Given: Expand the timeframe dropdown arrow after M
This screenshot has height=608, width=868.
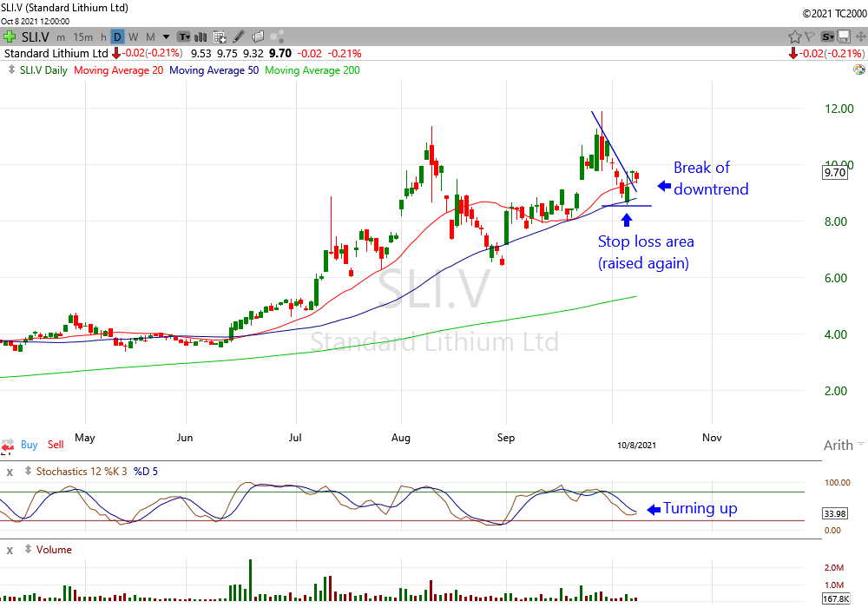Looking at the screenshot, I should coord(166,37).
